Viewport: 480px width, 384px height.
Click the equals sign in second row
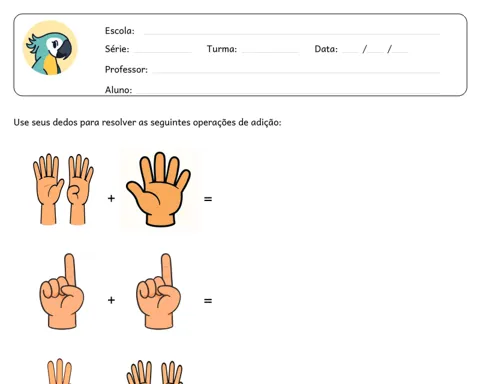tap(208, 301)
